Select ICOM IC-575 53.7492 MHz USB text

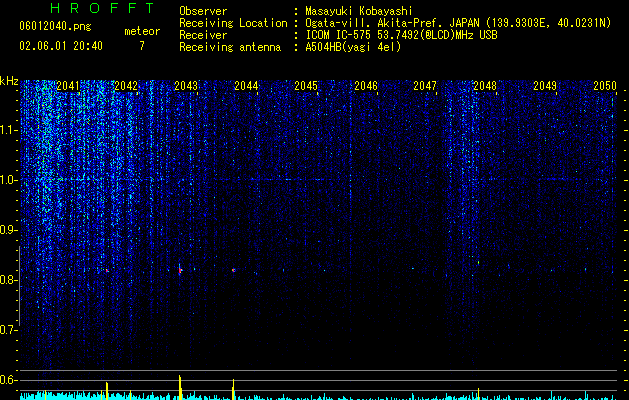[x=401, y=35]
